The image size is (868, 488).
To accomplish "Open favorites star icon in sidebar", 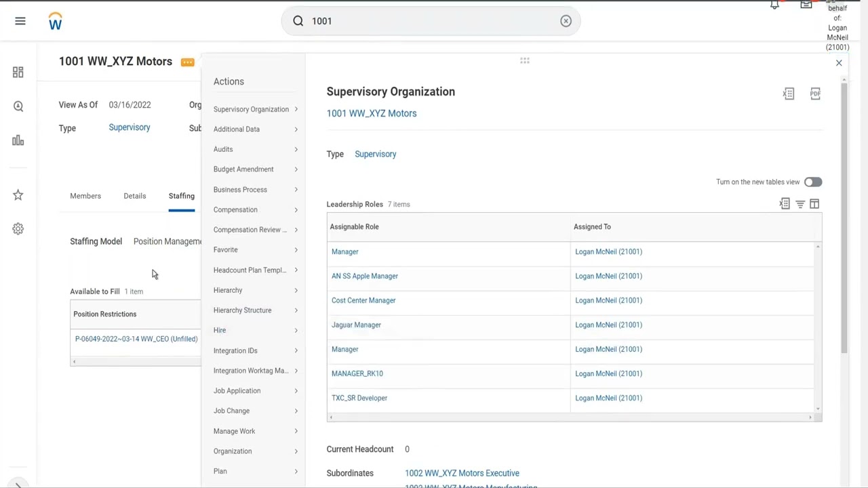I will click(x=18, y=195).
